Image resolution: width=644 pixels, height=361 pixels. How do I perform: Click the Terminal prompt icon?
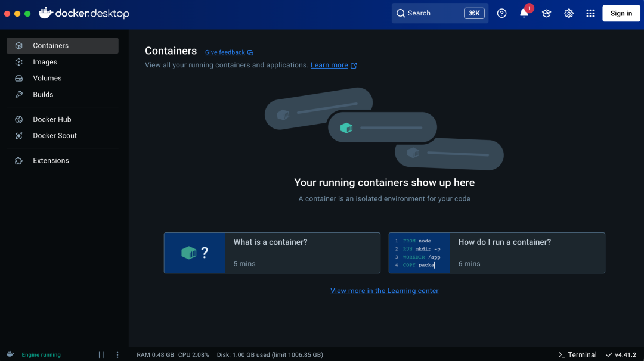click(562, 355)
